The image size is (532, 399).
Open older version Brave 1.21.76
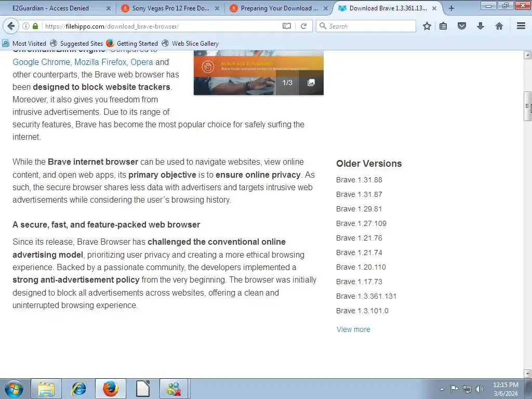[x=359, y=238]
